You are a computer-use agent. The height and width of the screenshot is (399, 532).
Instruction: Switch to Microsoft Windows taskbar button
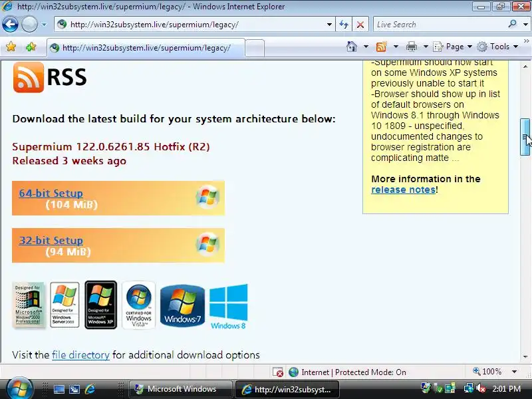pyautogui.click(x=181, y=389)
